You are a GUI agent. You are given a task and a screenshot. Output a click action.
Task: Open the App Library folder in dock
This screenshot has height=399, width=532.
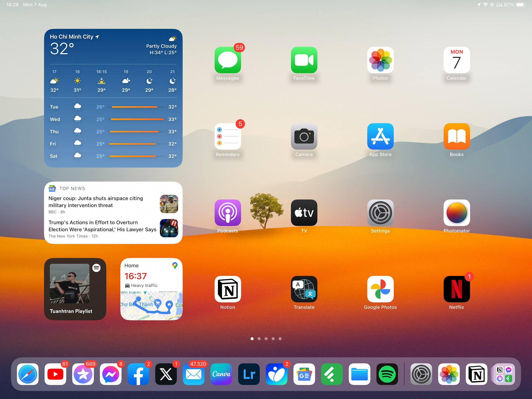[504, 374]
